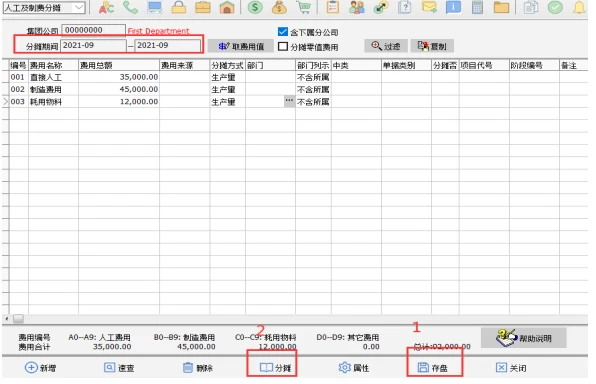This screenshot has width=596, height=384.
Task: Click the yellow mail envelope icon
Action: [x=429, y=7]
